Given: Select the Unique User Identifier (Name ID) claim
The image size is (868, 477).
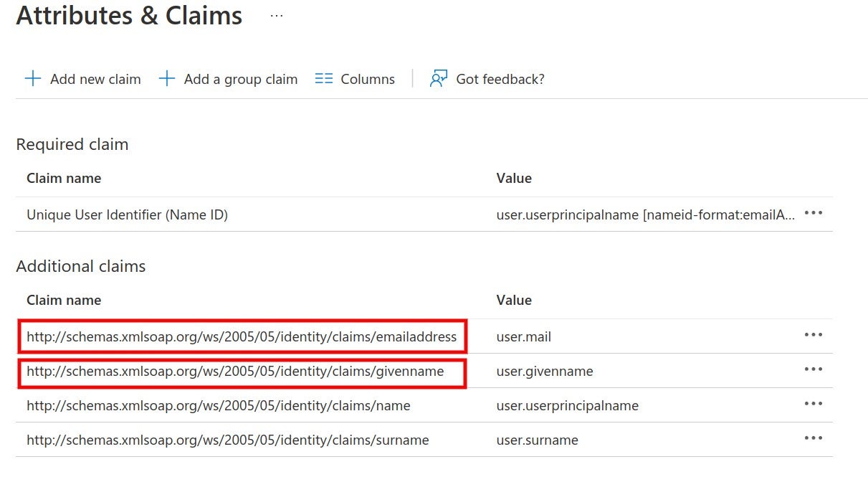Looking at the screenshot, I should point(127,214).
